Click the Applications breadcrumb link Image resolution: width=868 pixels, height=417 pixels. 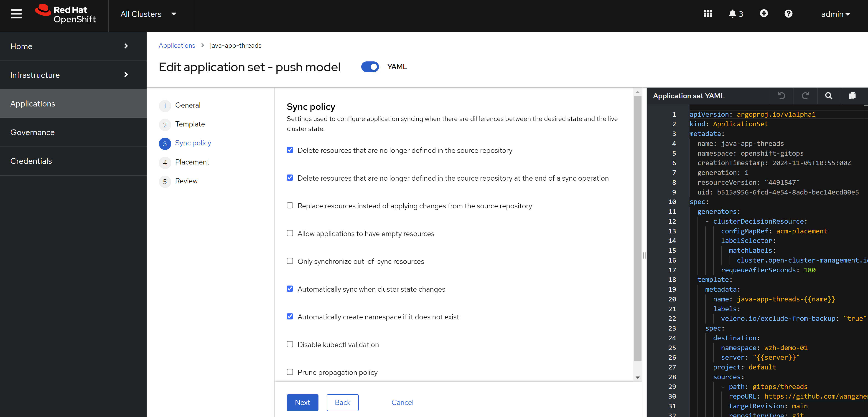coord(177,45)
